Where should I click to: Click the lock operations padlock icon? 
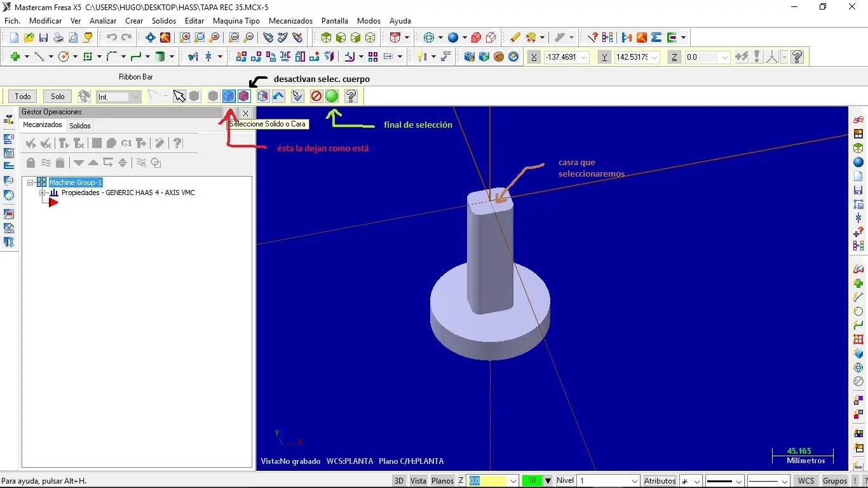point(31,162)
